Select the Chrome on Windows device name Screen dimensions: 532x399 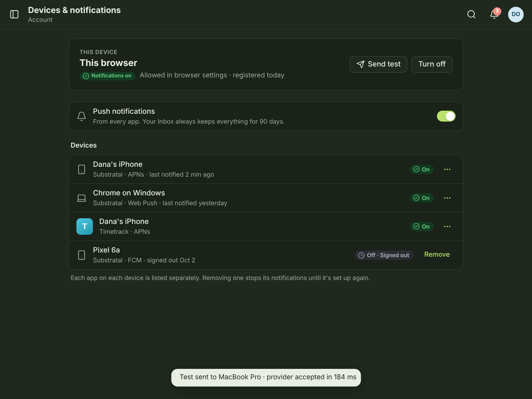click(x=129, y=193)
